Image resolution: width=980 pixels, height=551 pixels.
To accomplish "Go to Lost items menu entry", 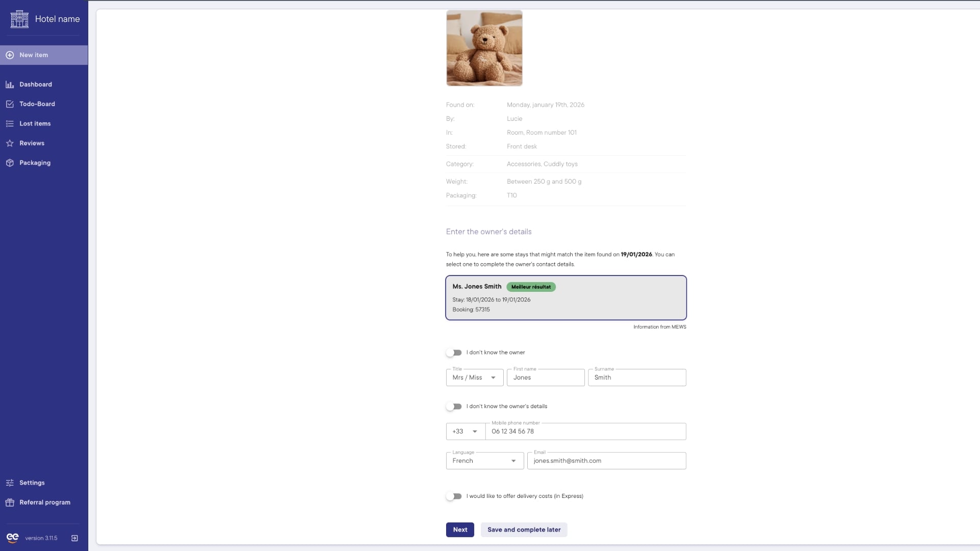I will [35, 124].
